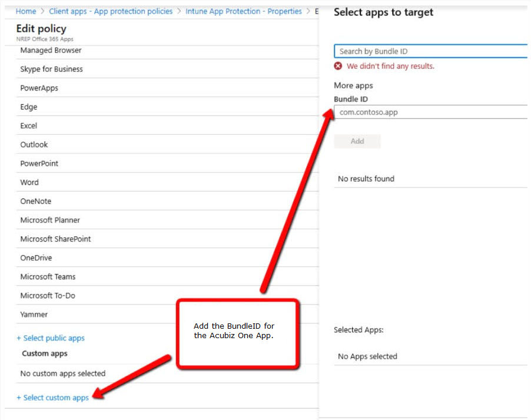531x420 pixels.
Task: Click the Bundle ID com.contoso.app input
Action: click(x=431, y=112)
